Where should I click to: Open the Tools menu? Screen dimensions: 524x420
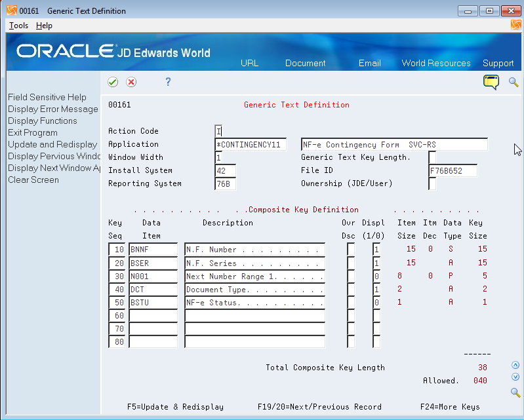click(x=19, y=26)
